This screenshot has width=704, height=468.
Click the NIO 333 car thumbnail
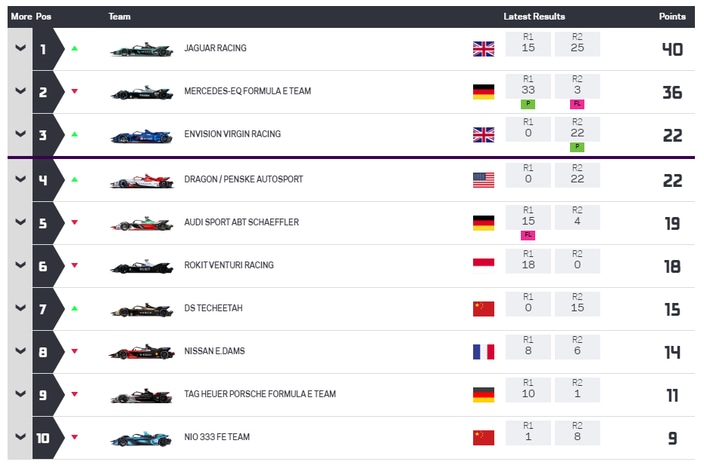pos(141,439)
